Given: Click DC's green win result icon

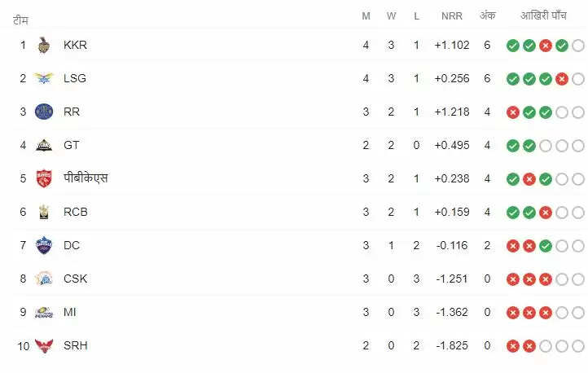Looking at the screenshot, I should coord(545,245).
